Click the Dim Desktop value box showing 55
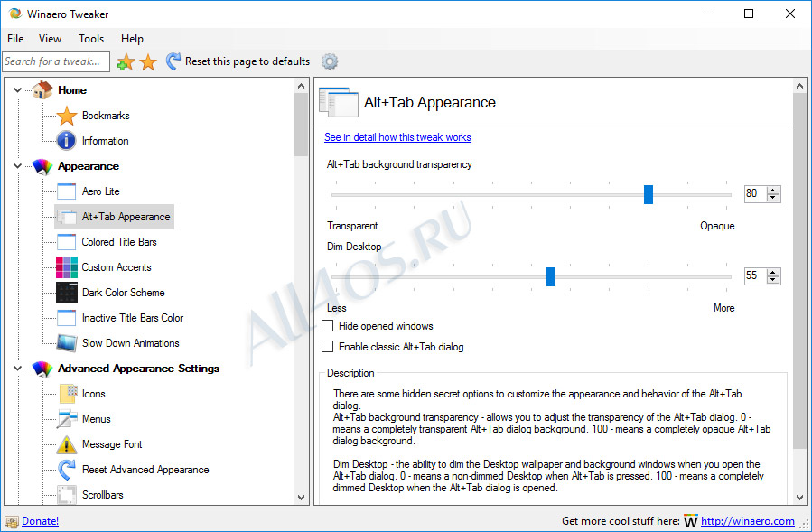This screenshot has height=532, width=812. point(756,276)
